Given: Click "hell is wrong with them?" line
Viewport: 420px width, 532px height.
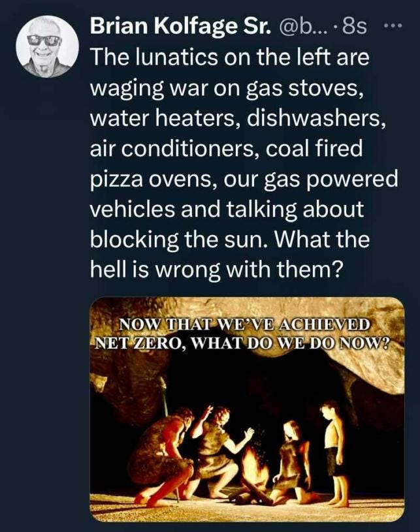Looking at the screenshot, I should coord(215,270).
